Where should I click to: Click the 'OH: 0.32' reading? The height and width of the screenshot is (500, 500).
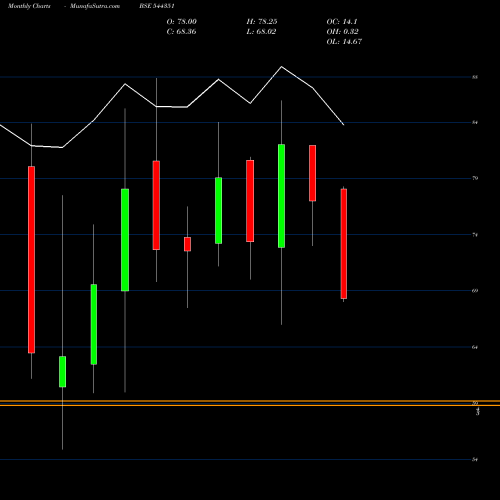343,32
